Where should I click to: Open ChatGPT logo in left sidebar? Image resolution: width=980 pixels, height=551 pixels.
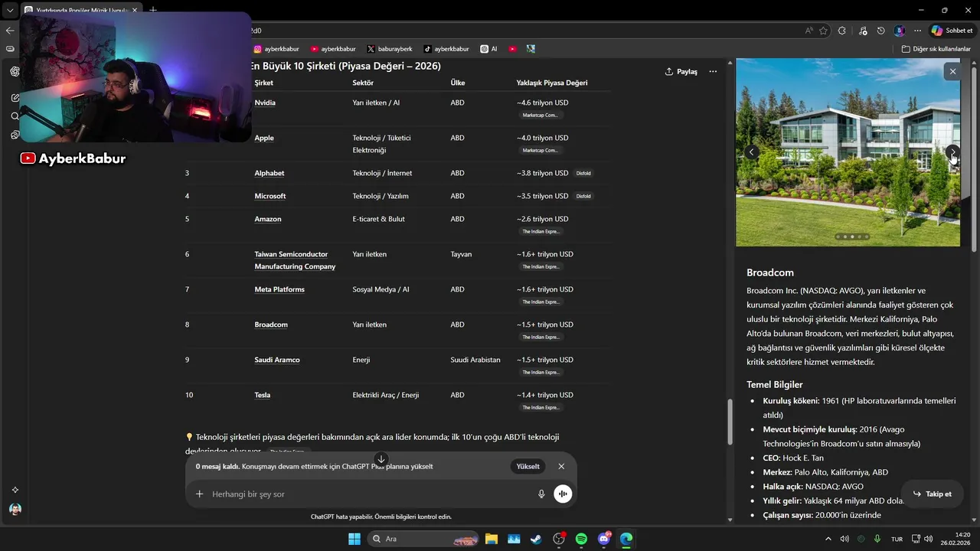click(x=15, y=71)
